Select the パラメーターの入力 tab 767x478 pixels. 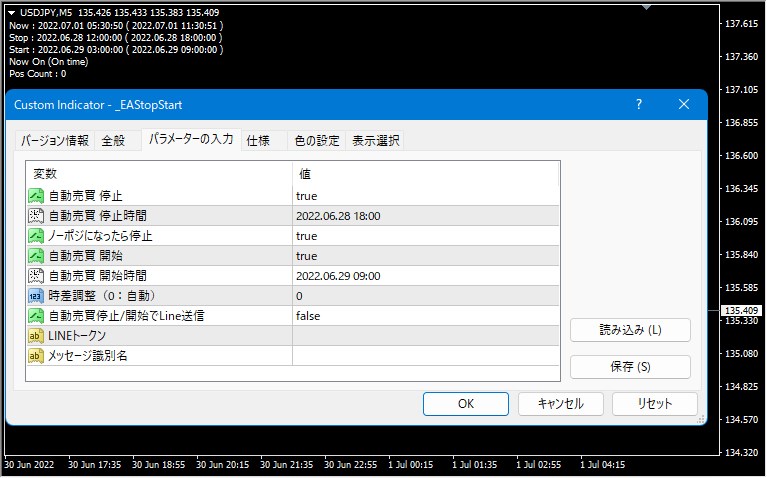coord(191,139)
